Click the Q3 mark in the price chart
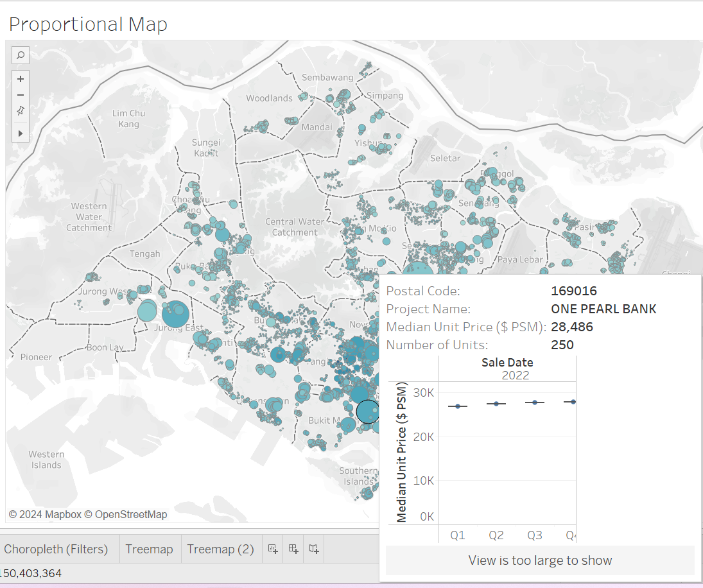This screenshot has width=703, height=588. (534, 402)
